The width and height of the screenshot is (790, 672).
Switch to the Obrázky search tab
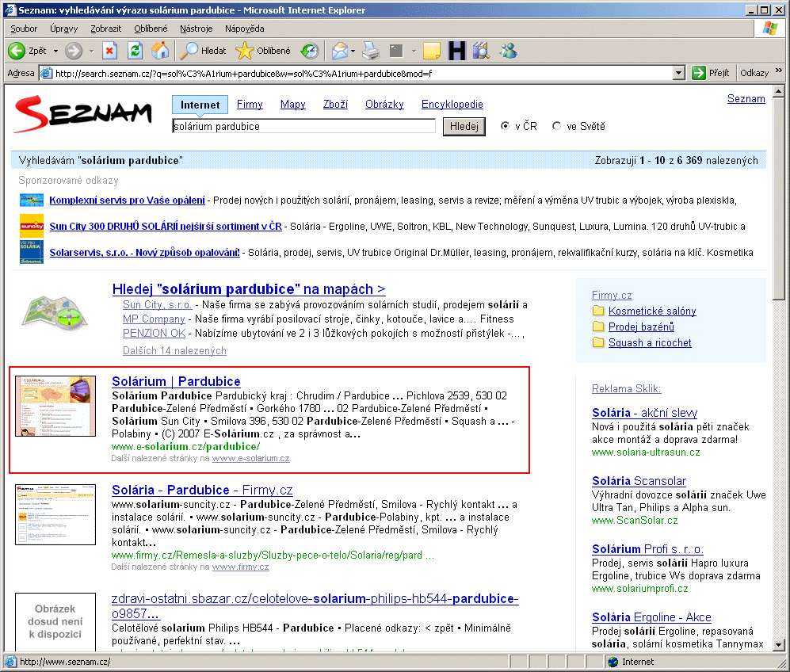(x=384, y=105)
